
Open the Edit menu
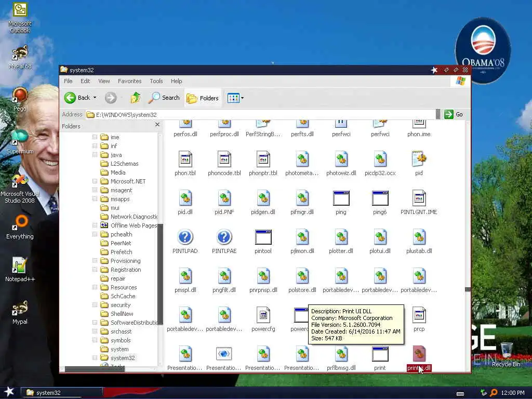point(85,81)
